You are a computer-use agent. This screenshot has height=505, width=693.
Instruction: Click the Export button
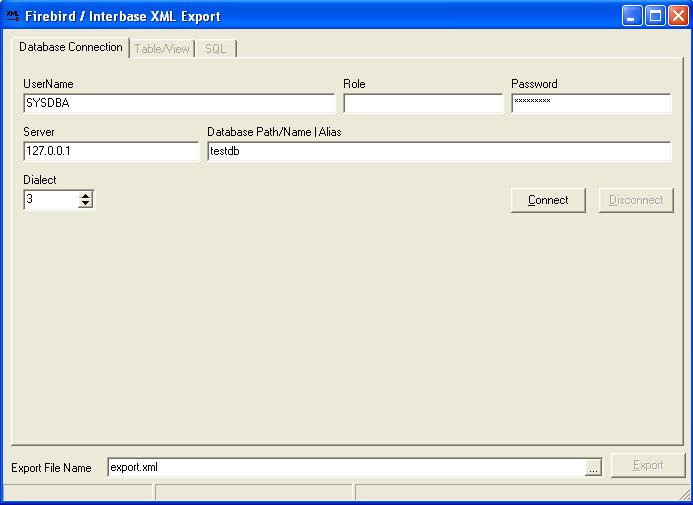pyautogui.click(x=648, y=466)
